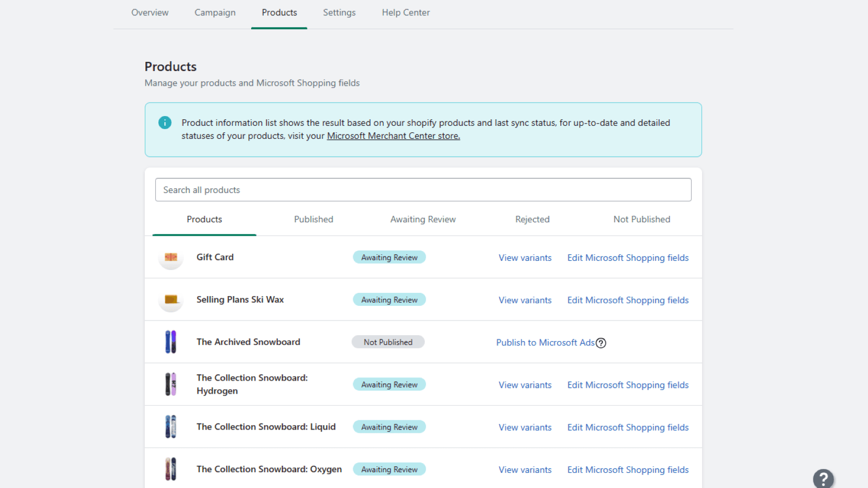Switch to the Published filter tab
Image resolution: width=868 pixels, height=488 pixels.
pos(314,219)
